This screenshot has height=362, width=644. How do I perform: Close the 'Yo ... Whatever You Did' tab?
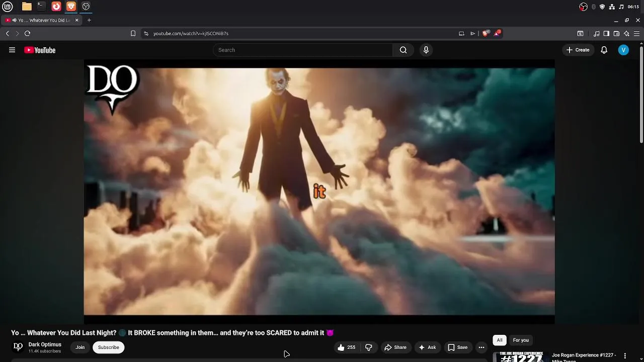(x=77, y=20)
